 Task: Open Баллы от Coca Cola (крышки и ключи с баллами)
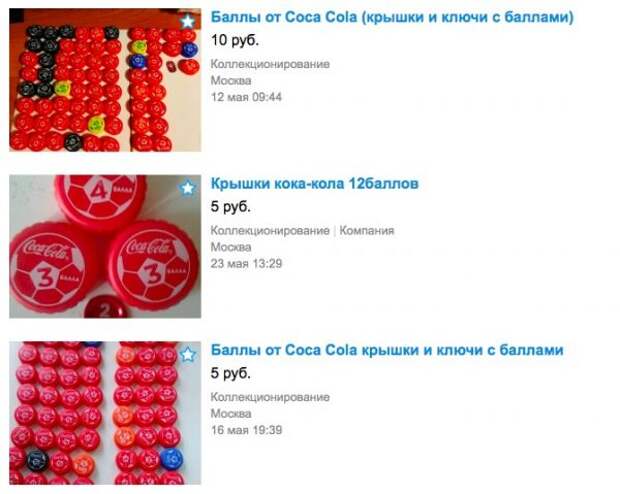pos(392,17)
